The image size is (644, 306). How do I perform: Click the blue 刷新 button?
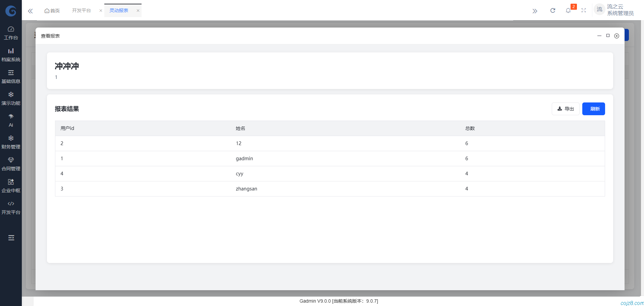pyautogui.click(x=593, y=109)
